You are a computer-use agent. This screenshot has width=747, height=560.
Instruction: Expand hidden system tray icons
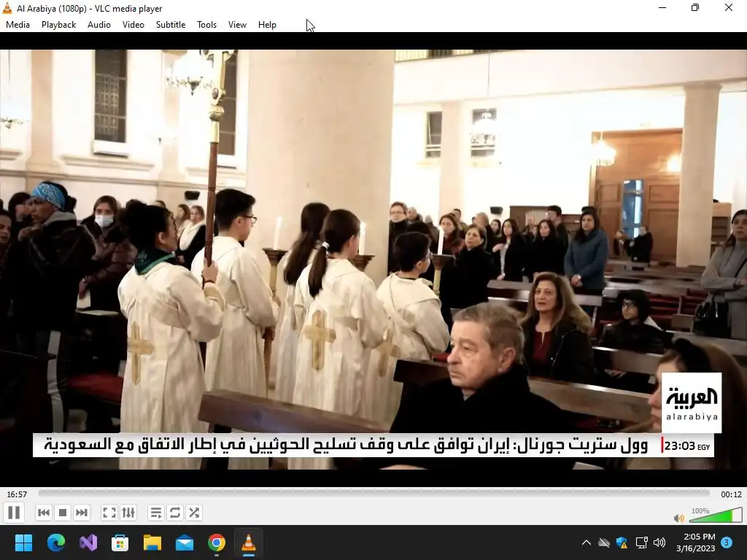(587, 542)
